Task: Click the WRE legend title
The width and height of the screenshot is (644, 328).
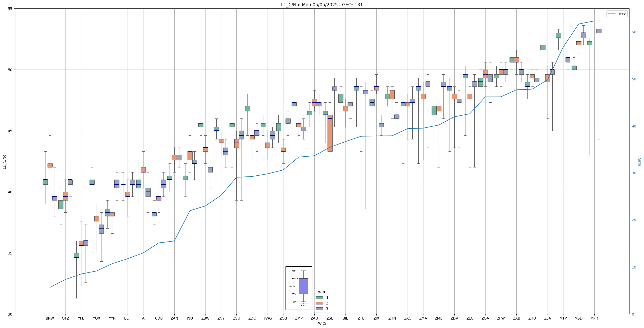Action: 322,292
